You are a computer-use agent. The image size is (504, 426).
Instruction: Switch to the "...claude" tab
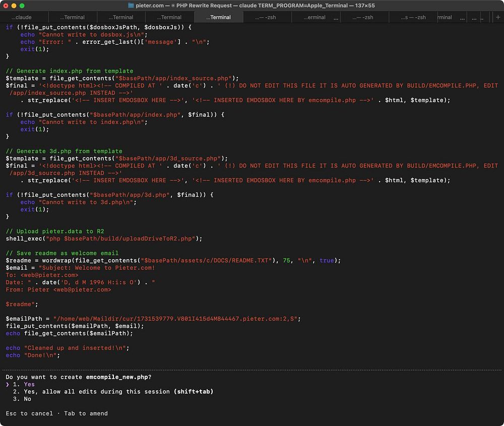[21, 17]
